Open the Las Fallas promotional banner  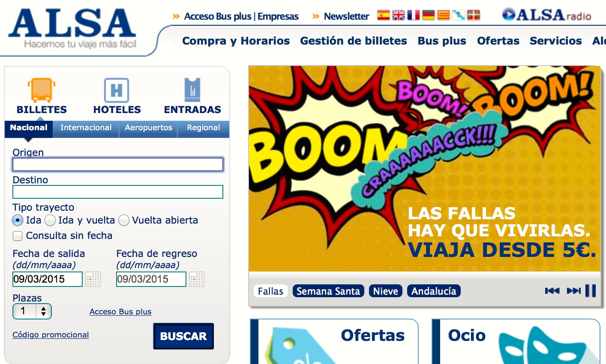point(425,169)
